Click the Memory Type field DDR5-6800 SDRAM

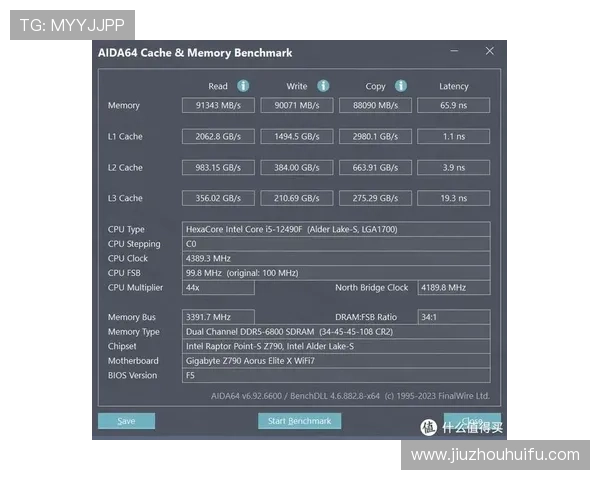[x=336, y=331]
